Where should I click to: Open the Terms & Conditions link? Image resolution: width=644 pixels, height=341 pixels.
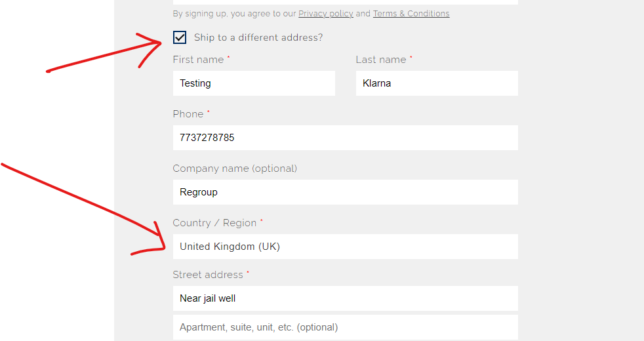tap(411, 14)
